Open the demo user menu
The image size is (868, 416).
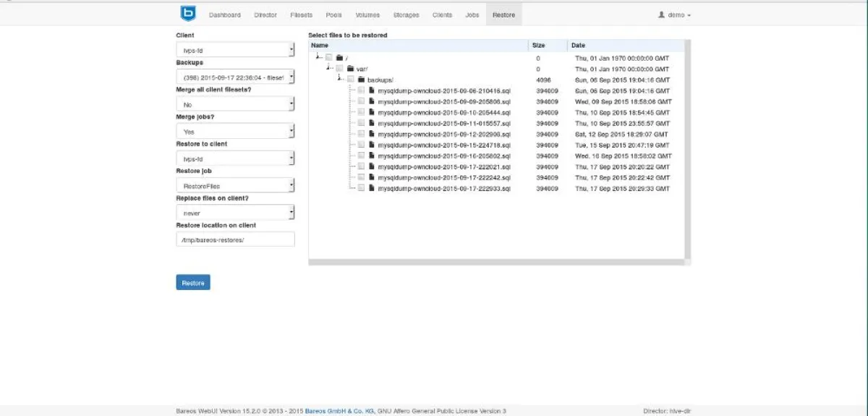pos(674,14)
